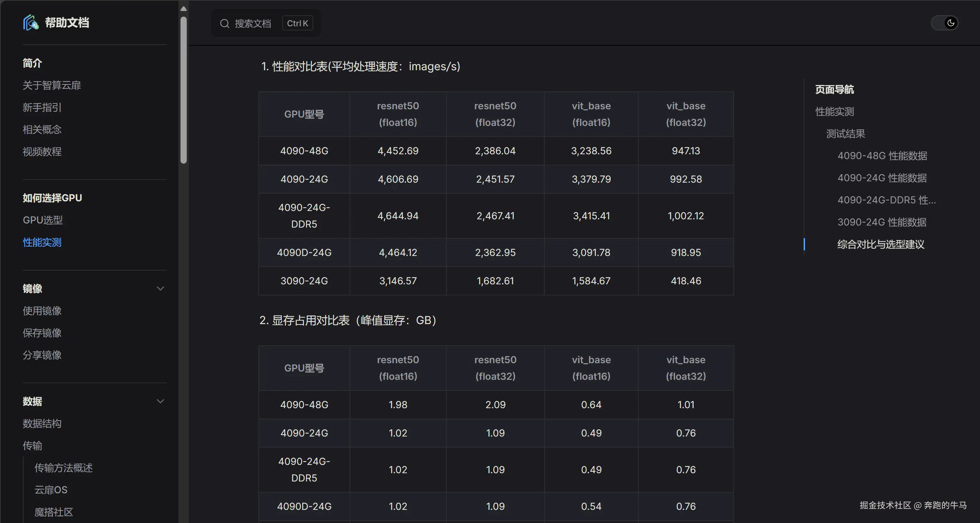Jump to 4090-48G 性能数据 section
This screenshot has height=523, width=980.
[882, 156]
